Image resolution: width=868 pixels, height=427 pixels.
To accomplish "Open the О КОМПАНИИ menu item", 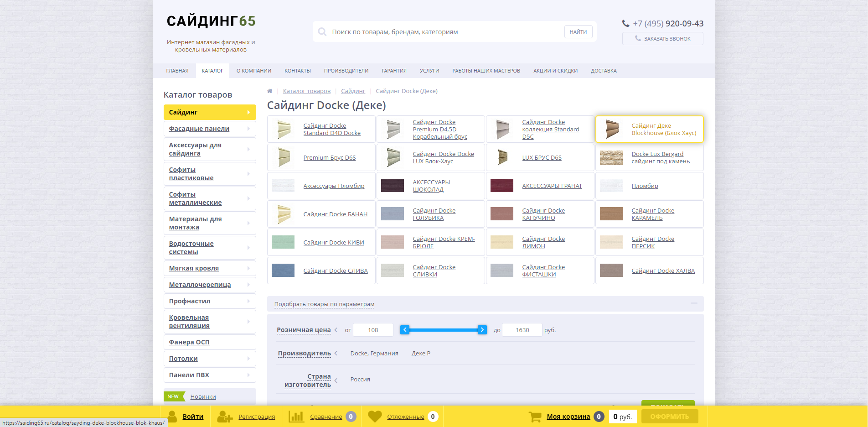I will (254, 71).
